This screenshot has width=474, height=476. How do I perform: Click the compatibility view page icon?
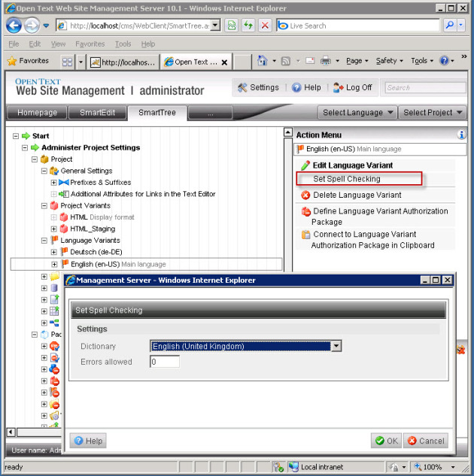click(232, 26)
